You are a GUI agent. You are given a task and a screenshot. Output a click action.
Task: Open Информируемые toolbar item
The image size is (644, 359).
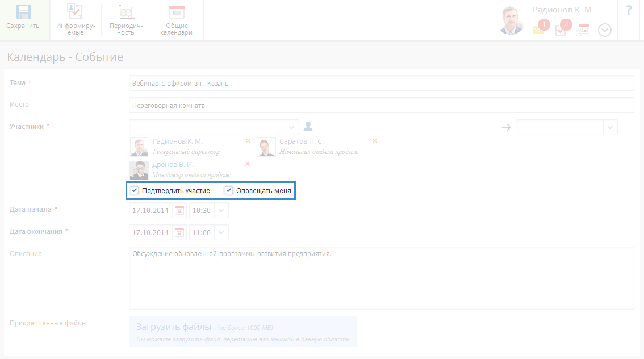pyautogui.click(x=76, y=19)
